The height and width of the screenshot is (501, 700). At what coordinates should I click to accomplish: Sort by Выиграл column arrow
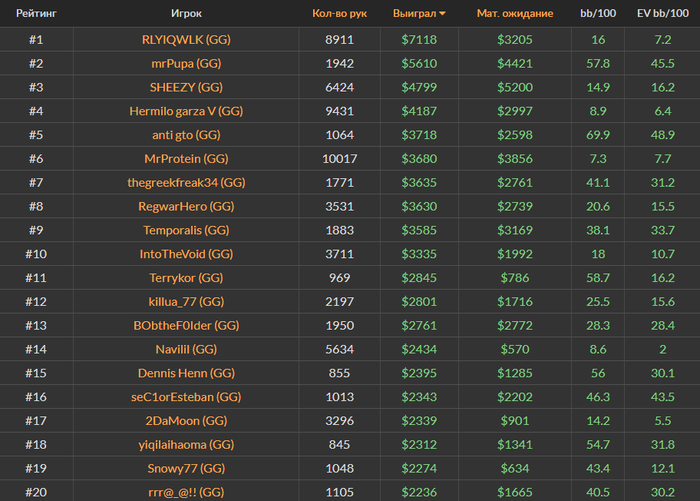point(442,14)
